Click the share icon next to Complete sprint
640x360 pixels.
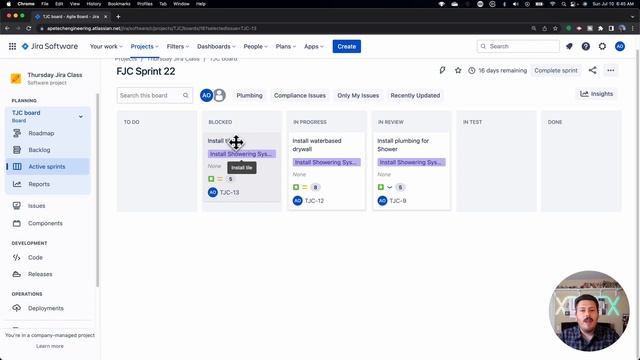coord(592,70)
